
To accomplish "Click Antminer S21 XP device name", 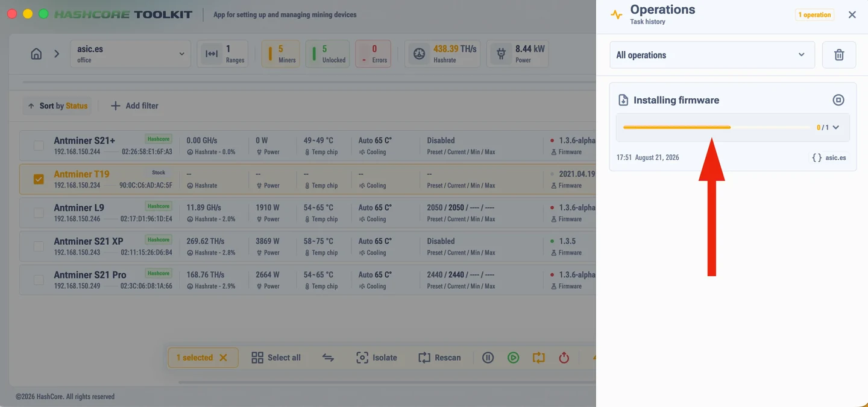I will [89, 241].
